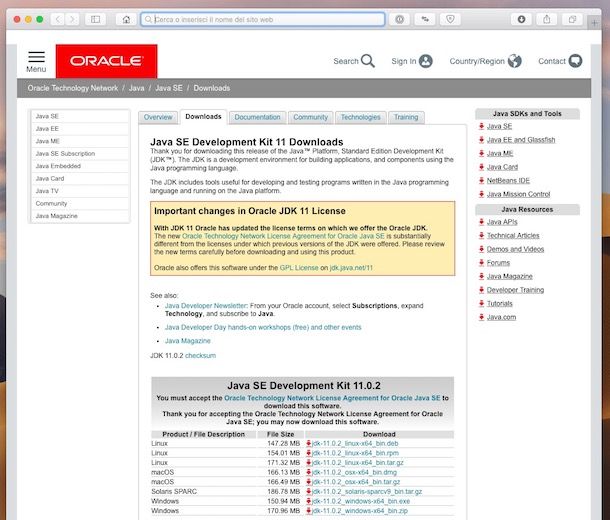Image resolution: width=610 pixels, height=520 pixels.
Task: Open the Training tab
Action: (x=406, y=117)
